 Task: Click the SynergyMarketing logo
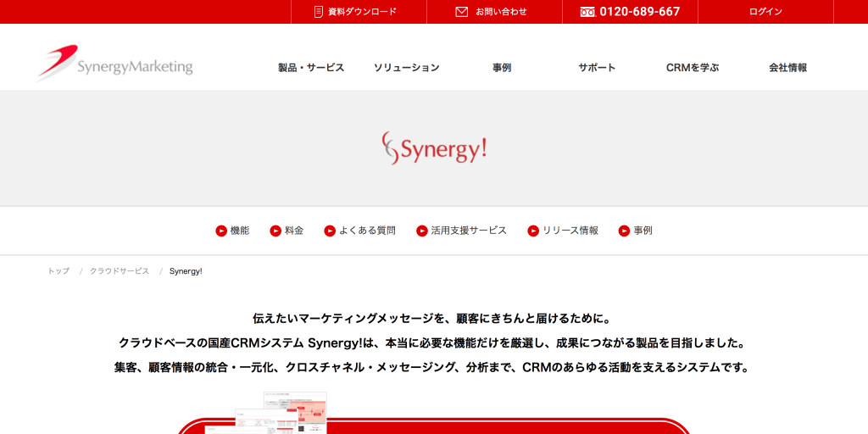tap(114, 63)
